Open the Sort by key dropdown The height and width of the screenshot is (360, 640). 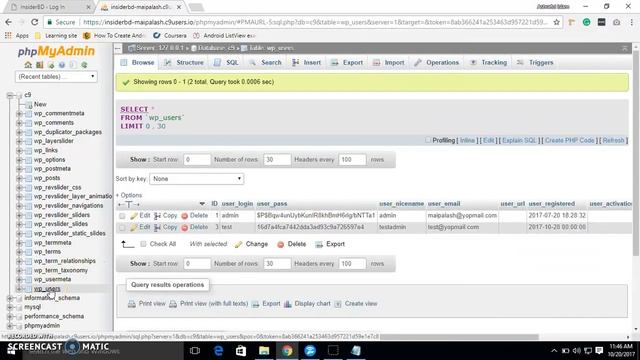pos(197,179)
